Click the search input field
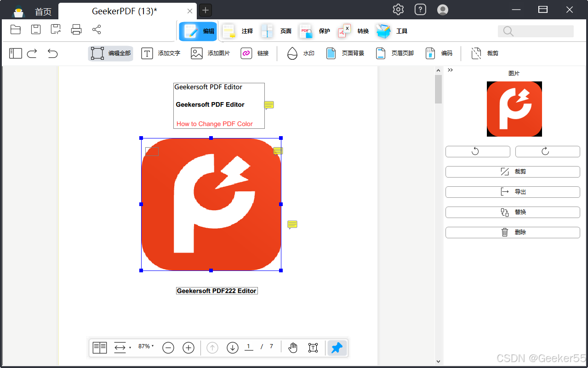Image resolution: width=588 pixels, height=368 pixels. click(x=536, y=31)
